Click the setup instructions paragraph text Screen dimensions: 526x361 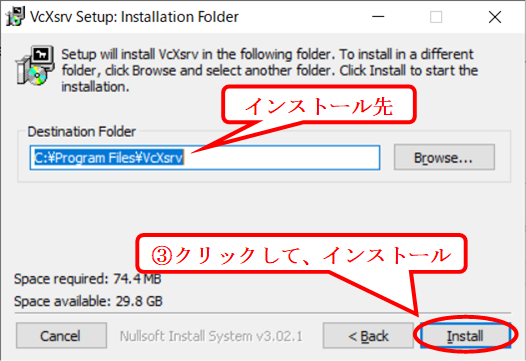pyautogui.click(x=269, y=70)
